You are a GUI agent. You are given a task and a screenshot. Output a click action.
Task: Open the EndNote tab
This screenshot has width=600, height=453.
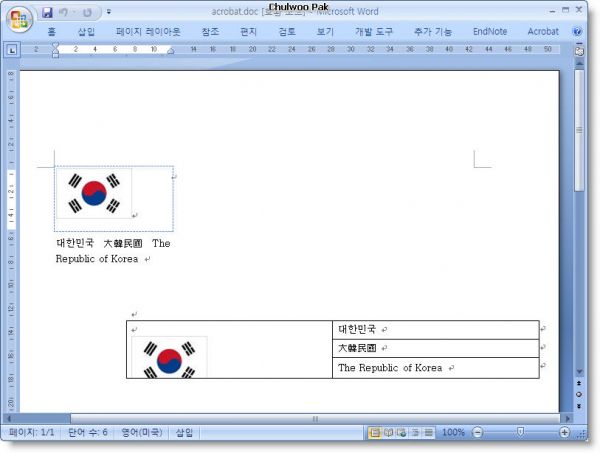tap(490, 32)
